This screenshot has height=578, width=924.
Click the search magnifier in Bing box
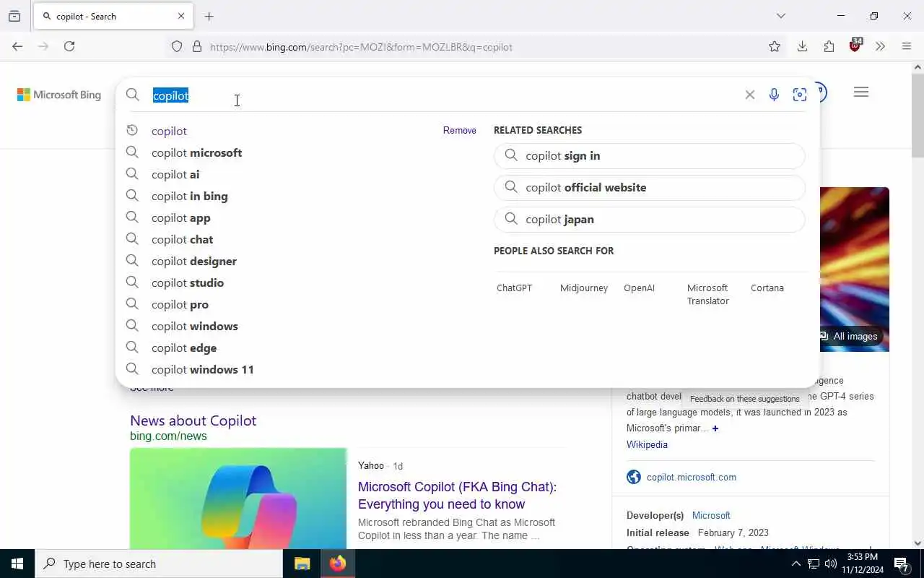pyautogui.click(x=133, y=95)
